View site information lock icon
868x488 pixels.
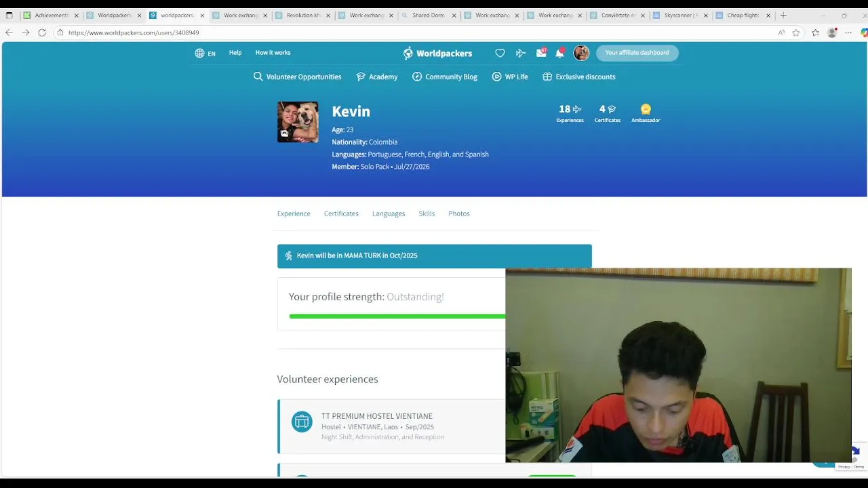[60, 33]
